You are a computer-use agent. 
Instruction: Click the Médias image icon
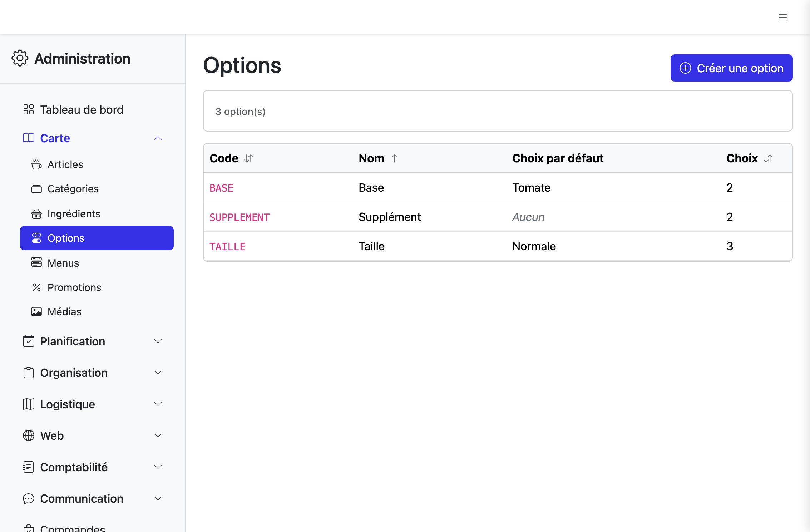coord(36,312)
